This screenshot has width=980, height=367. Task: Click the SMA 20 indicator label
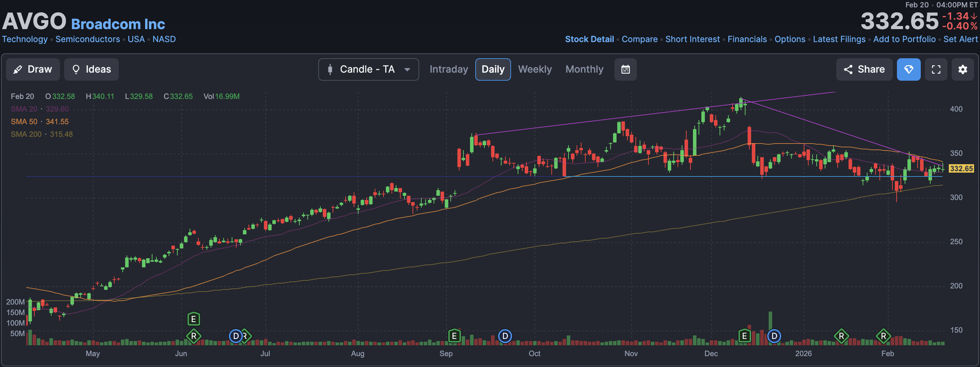(x=24, y=109)
